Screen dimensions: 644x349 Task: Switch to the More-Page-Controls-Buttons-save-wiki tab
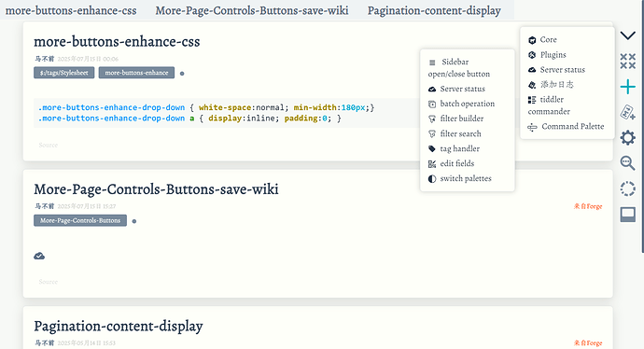click(x=252, y=10)
